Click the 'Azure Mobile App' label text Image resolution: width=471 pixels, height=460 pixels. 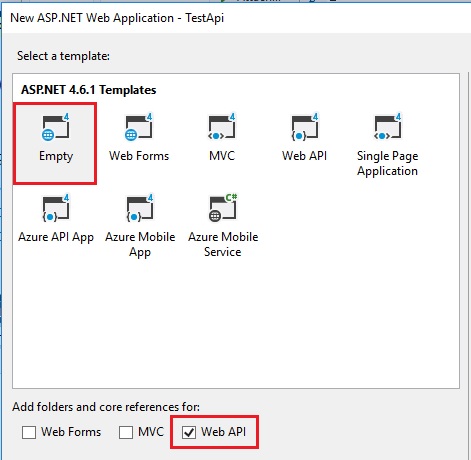pyautogui.click(x=140, y=244)
